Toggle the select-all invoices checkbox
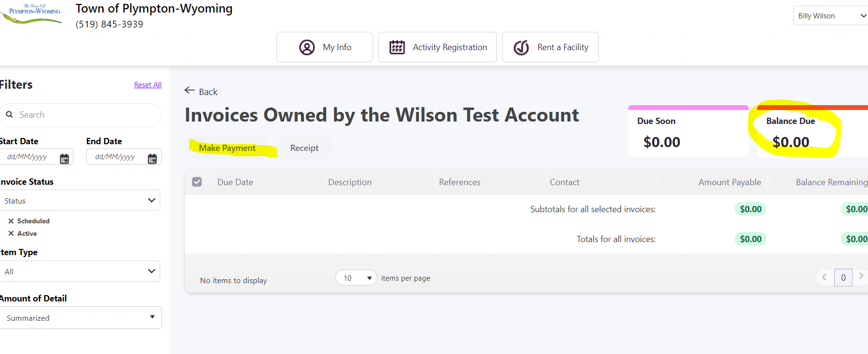Viewport: 868px width, 354px height. [x=197, y=182]
